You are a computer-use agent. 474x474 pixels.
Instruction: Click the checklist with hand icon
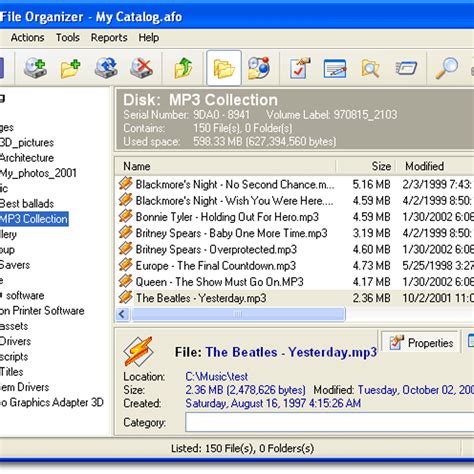point(300,68)
